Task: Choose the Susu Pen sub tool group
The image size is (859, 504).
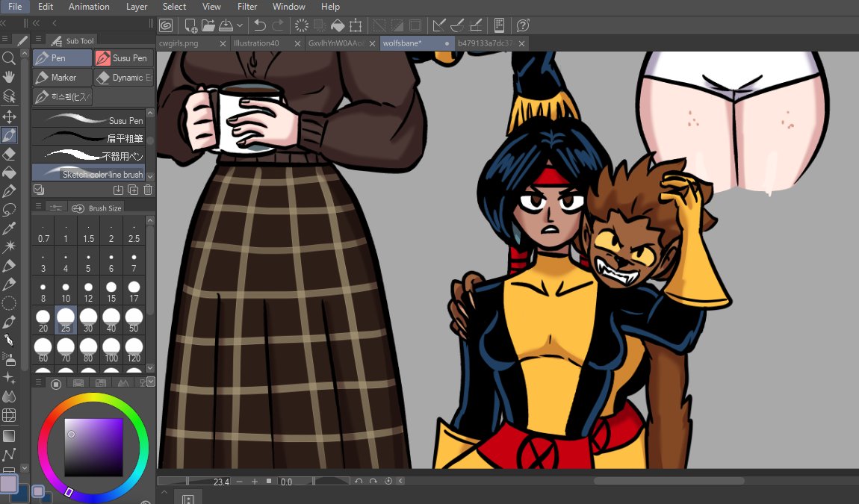Action: (123, 58)
